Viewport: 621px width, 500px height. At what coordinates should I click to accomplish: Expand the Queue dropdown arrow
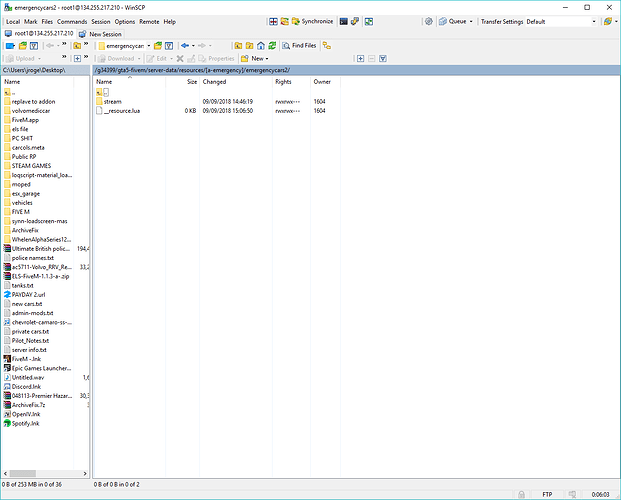(x=471, y=22)
